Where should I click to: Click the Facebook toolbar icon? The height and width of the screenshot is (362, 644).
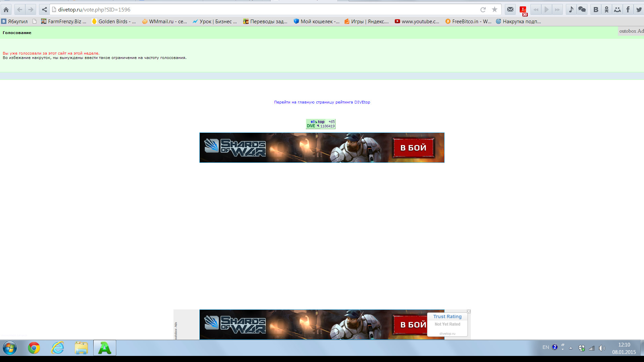(628, 10)
